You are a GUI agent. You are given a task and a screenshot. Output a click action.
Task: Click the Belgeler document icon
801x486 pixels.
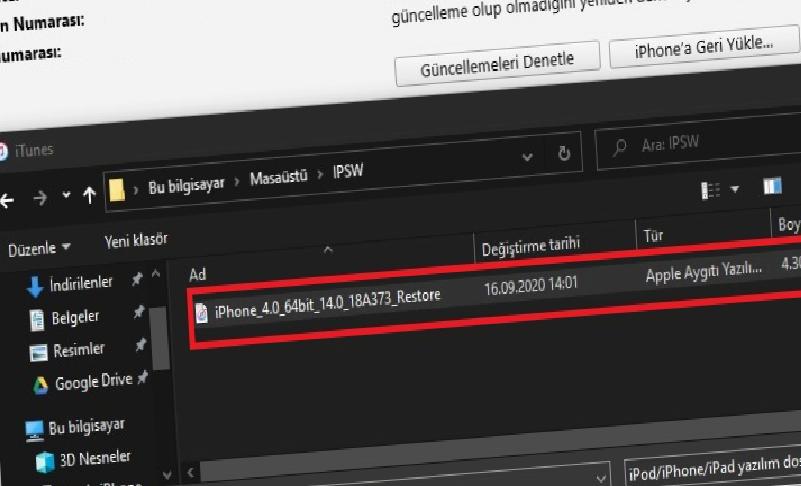tap(37, 320)
